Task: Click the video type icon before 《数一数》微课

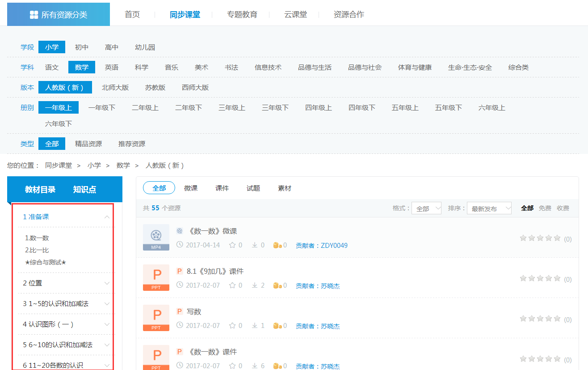Action: tap(180, 231)
